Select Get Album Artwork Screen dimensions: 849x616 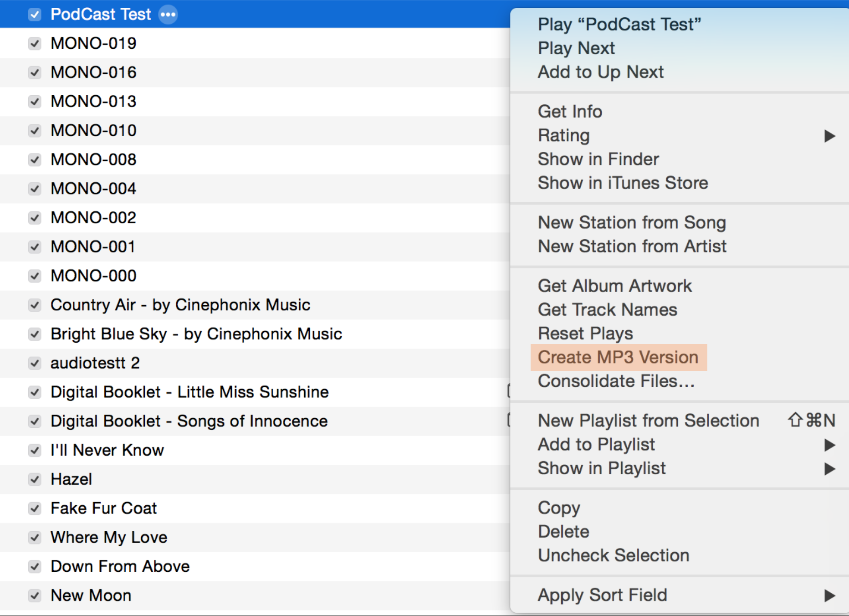(614, 286)
